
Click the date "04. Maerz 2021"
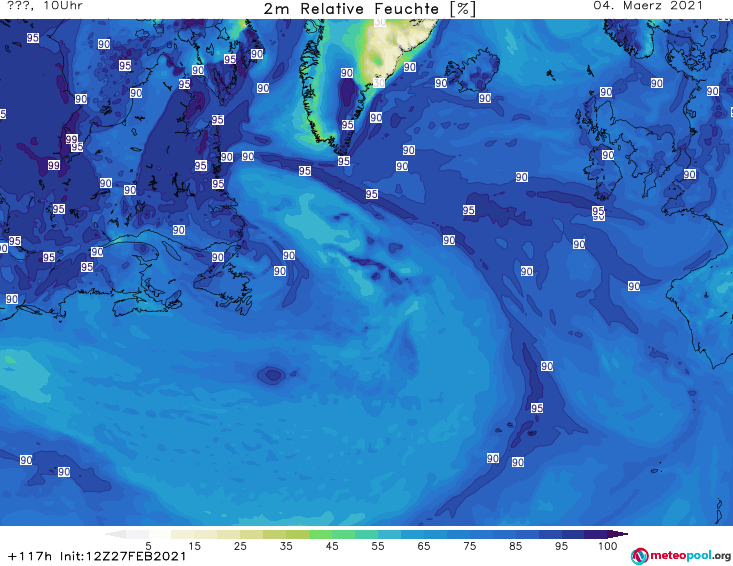point(648,6)
